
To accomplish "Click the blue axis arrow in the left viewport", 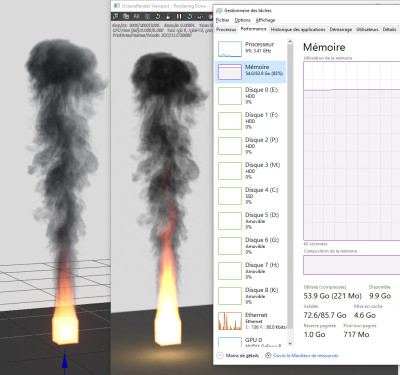I will click(x=65, y=360).
